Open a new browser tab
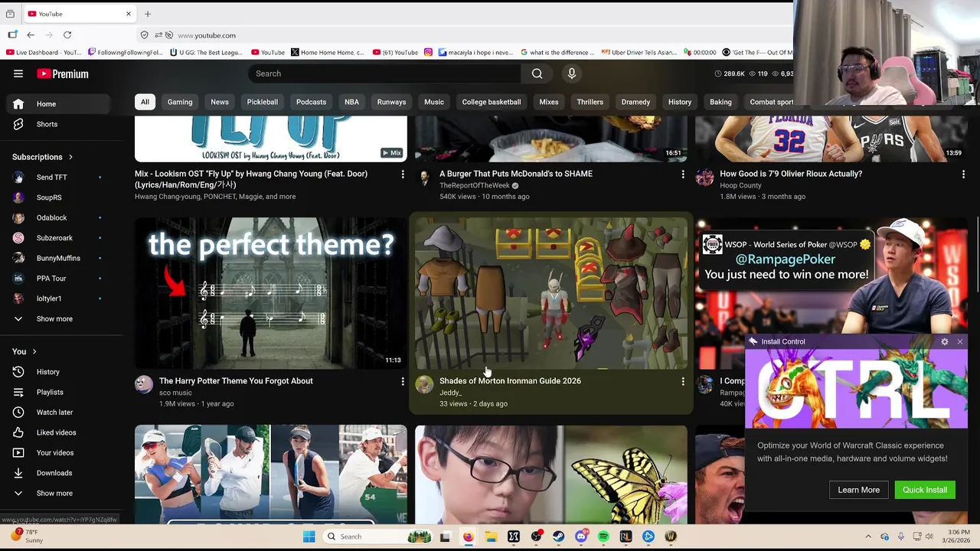The width and height of the screenshot is (980, 551). tap(148, 14)
